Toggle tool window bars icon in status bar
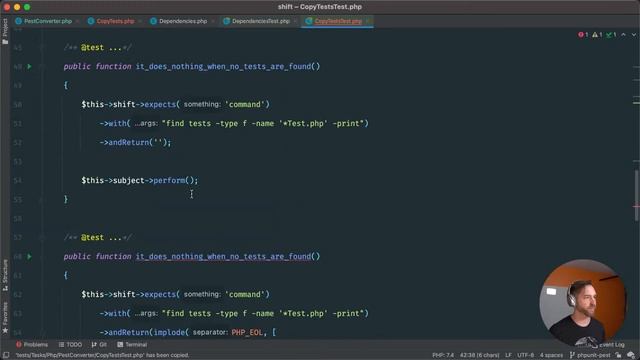640x360 pixels. [x=6, y=355]
